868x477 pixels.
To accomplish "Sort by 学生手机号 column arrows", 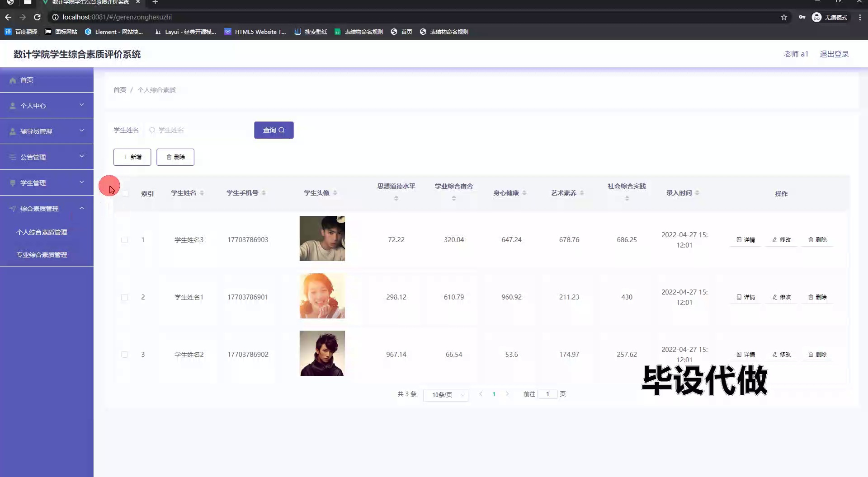I will point(264,193).
